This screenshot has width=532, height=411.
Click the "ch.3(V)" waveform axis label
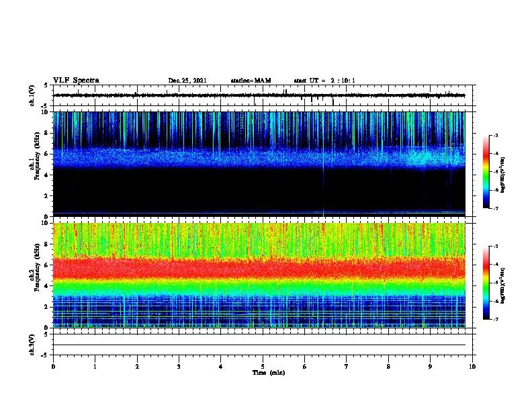[x=32, y=345]
